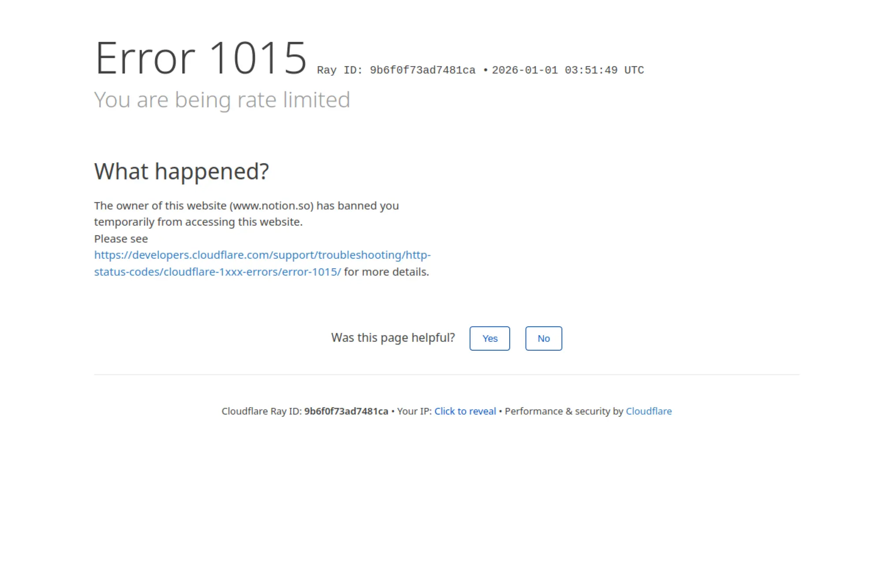Click the Yes helpful feedback button
The image size is (882, 588).
pos(490,338)
